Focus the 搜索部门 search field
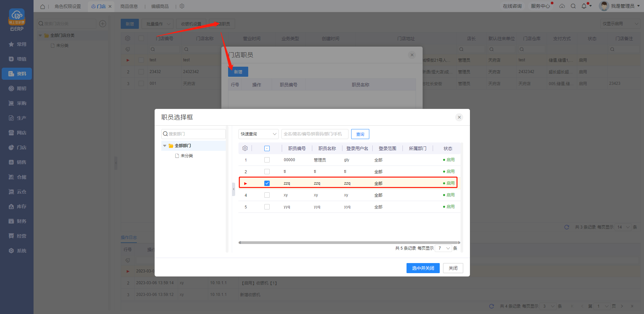 [x=194, y=134]
